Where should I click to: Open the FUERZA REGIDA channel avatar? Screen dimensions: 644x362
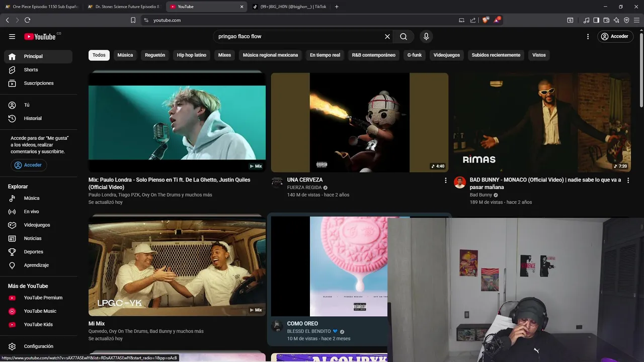point(277,183)
